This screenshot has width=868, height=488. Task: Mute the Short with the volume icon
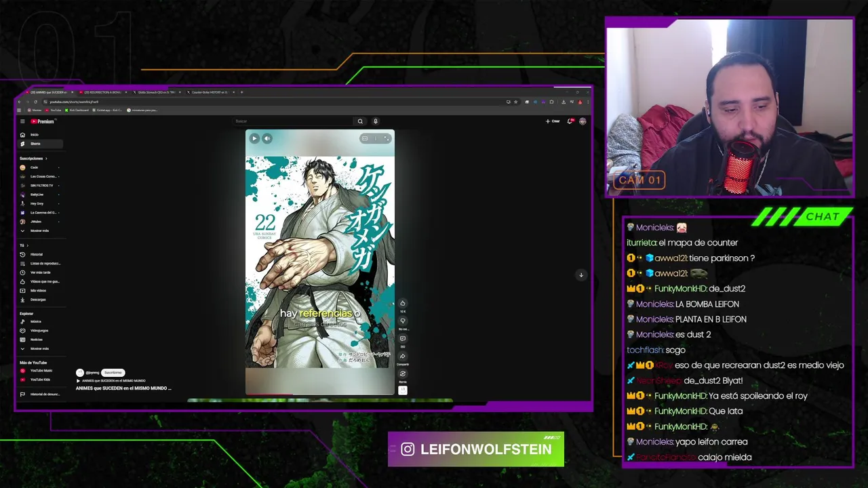pos(267,138)
